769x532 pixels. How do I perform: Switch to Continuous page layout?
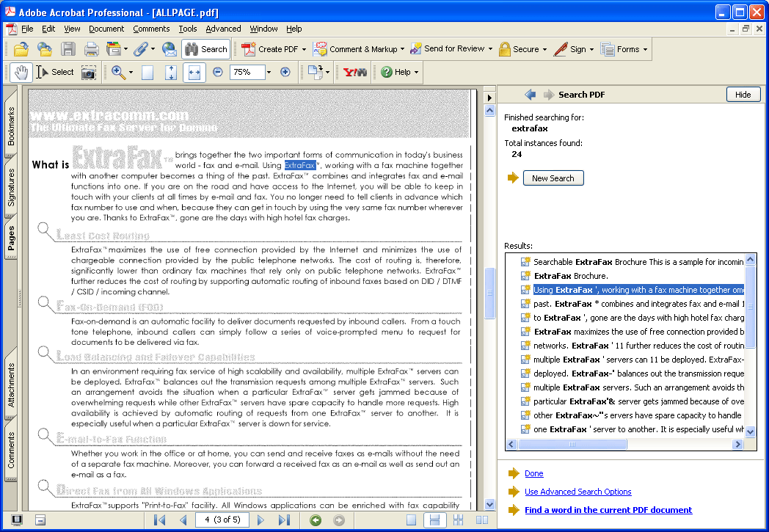434,520
